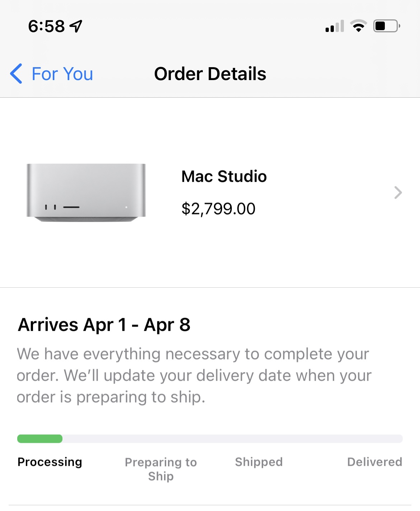The height and width of the screenshot is (511, 420).
Task: Tap the cellular signal bars icon
Action: point(335,26)
